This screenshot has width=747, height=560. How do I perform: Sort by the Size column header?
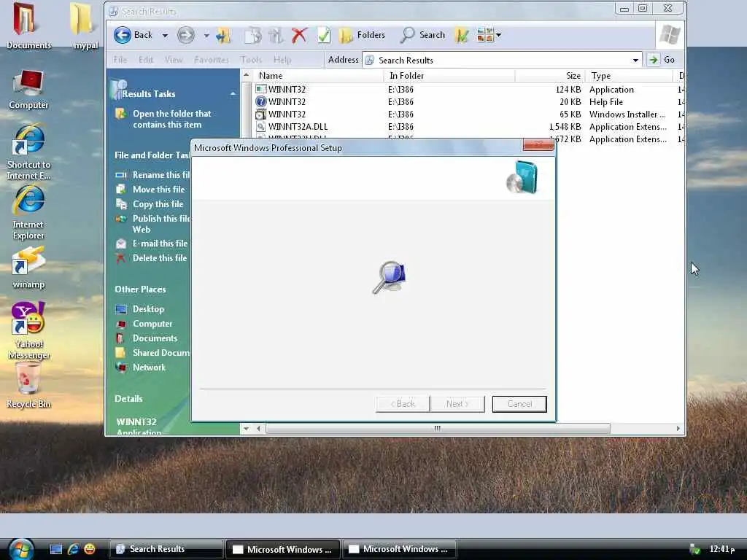(x=550, y=76)
